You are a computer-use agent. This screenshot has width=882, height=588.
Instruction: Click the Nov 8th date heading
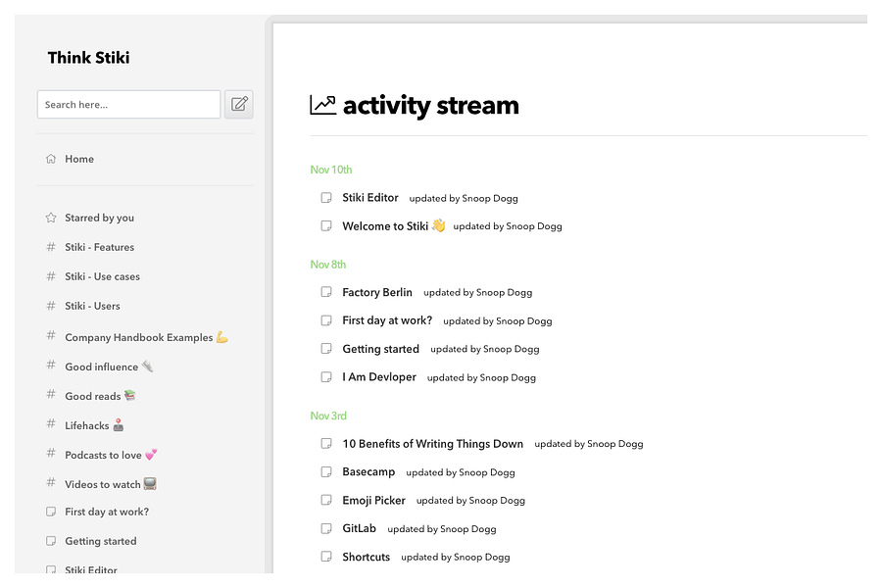point(328,264)
